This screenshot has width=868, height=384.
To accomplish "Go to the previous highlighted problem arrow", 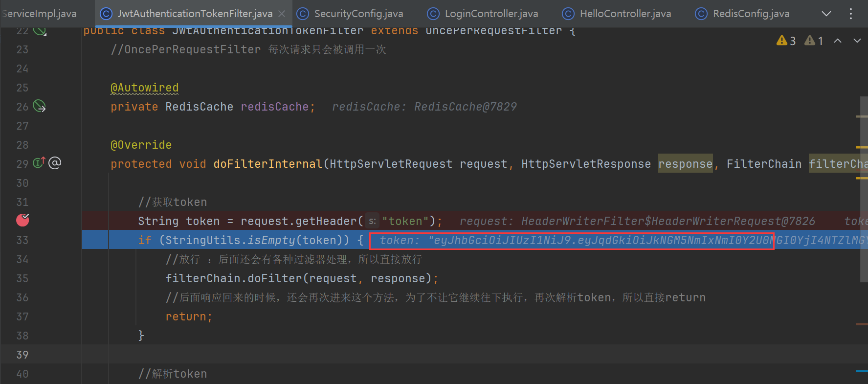I will [x=838, y=41].
